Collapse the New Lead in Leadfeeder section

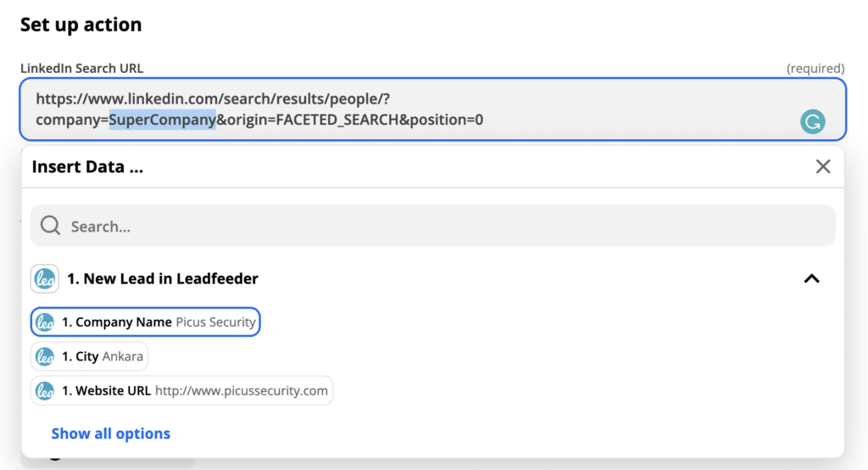[811, 278]
